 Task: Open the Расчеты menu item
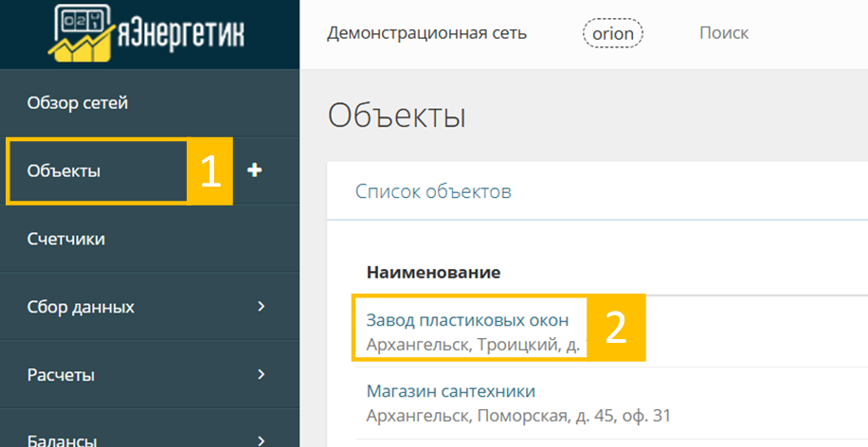click(x=61, y=375)
